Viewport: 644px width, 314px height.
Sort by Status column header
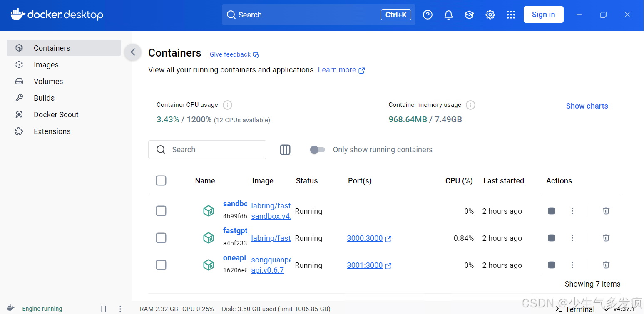pos(307,181)
